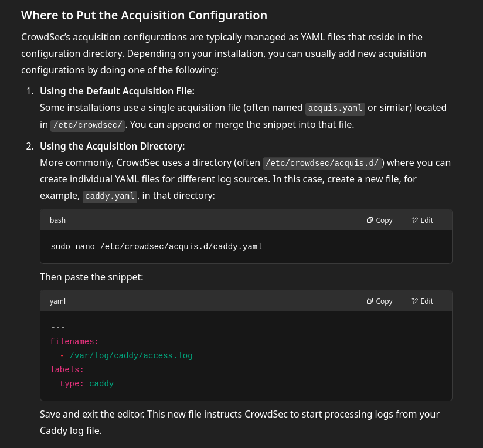Click the yaml language label
483x448 pixels.
[x=57, y=301]
